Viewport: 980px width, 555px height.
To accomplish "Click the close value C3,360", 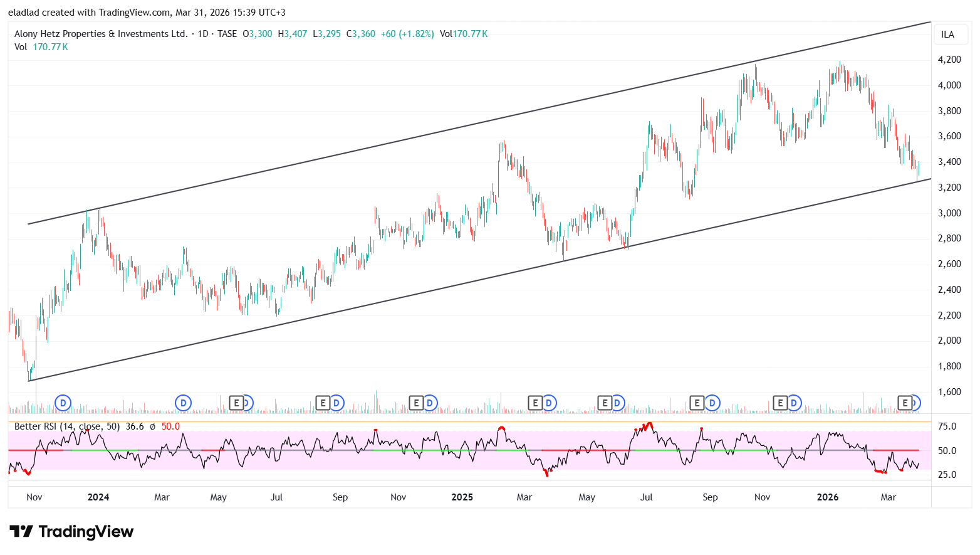I will tap(361, 34).
